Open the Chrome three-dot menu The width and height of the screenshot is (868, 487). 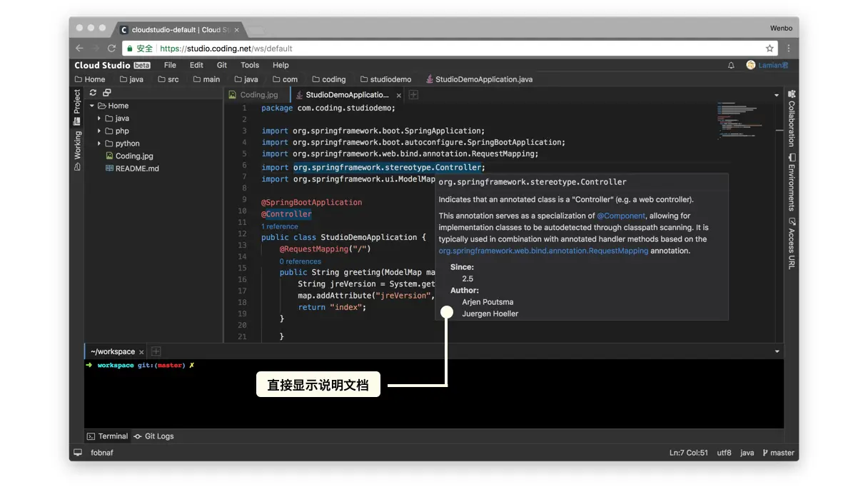(x=789, y=49)
